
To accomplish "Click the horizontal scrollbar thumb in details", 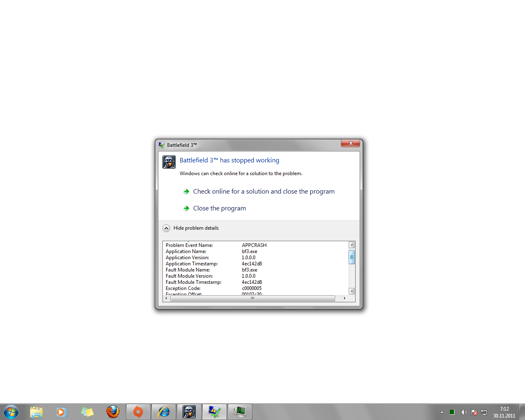I will click(x=253, y=299).
